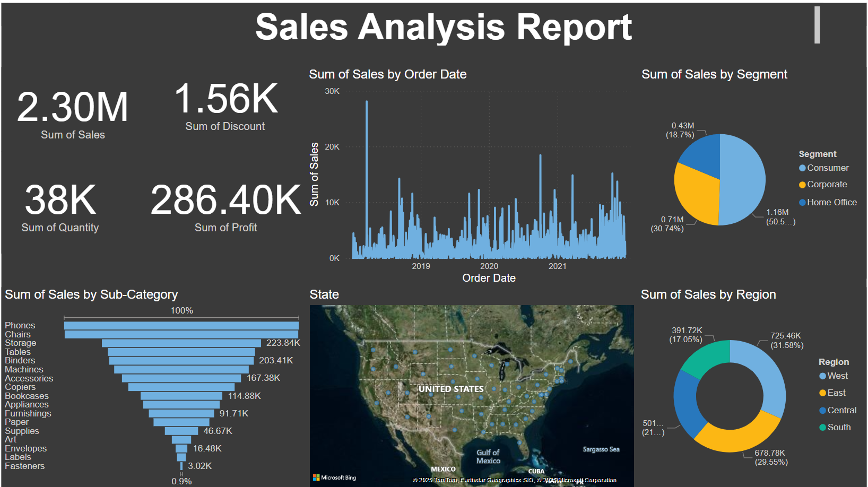Click the Microsoft Bing logo on map
Viewport: 868px width, 487px height.
tap(335, 477)
